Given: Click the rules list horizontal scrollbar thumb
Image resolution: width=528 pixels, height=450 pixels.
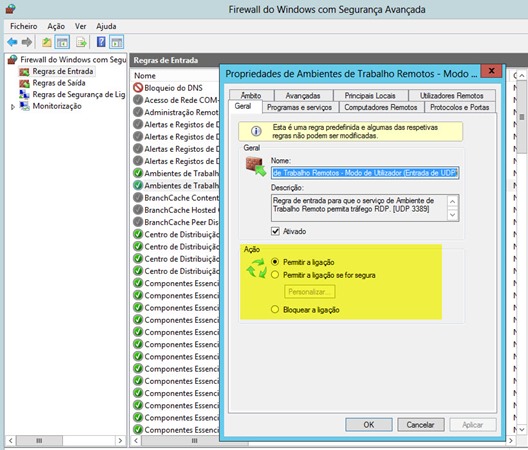Looking at the screenshot, I should point(194,441).
